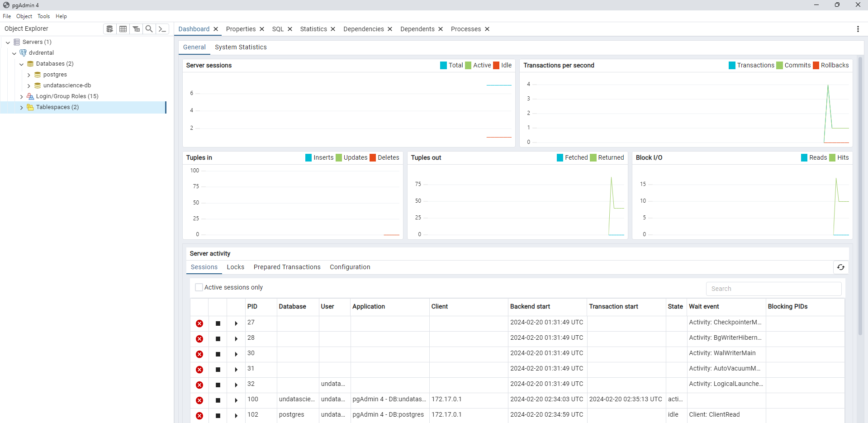Open the Help menu
The width and height of the screenshot is (868, 423).
[61, 16]
